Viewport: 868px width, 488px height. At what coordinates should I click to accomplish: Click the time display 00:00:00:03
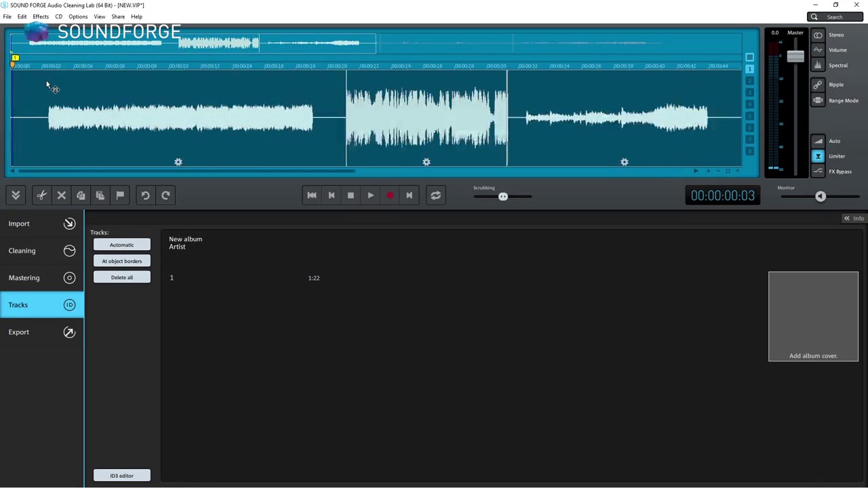(722, 196)
